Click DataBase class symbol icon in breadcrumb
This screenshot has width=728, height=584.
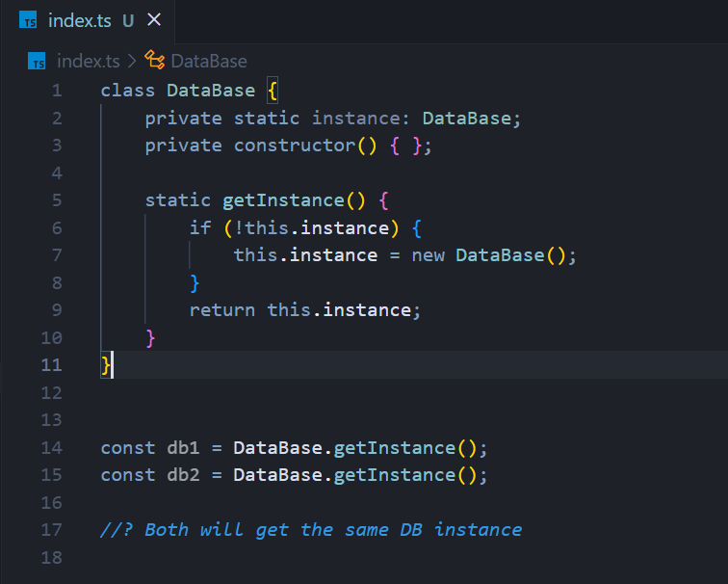coord(155,61)
